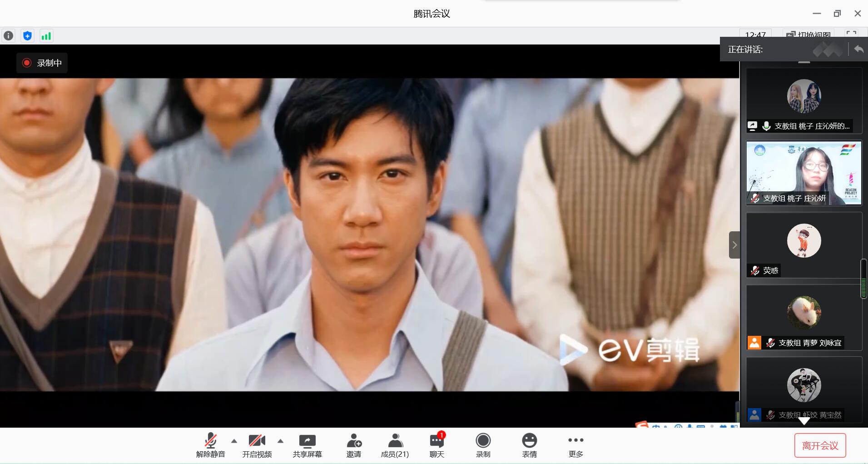Expand video options arrow beside 开启视频
This screenshot has width=868, height=464.
pyautogui.click(x=280, y=441)
